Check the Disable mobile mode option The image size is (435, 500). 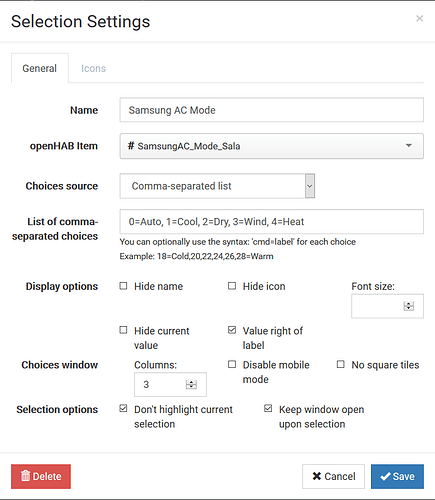tap(232, 364)
